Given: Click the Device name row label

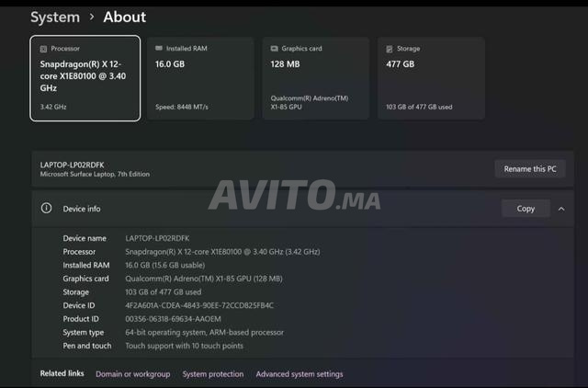Looking at the screenshot, I should [x=85, y=238].
